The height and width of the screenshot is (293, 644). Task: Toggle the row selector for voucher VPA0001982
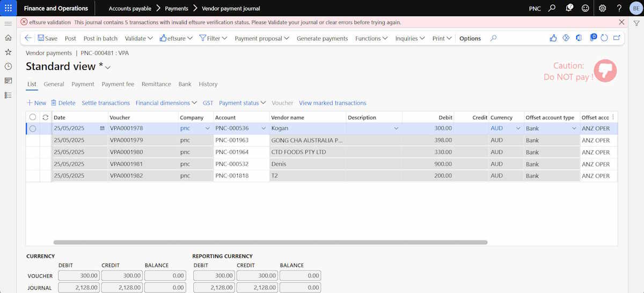tap(33, 176)
